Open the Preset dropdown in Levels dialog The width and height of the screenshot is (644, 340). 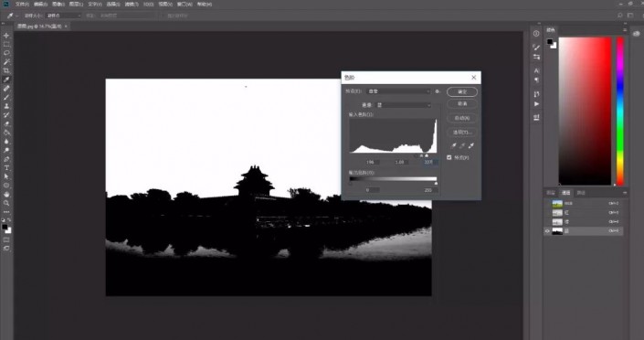[x=398, y=91]
